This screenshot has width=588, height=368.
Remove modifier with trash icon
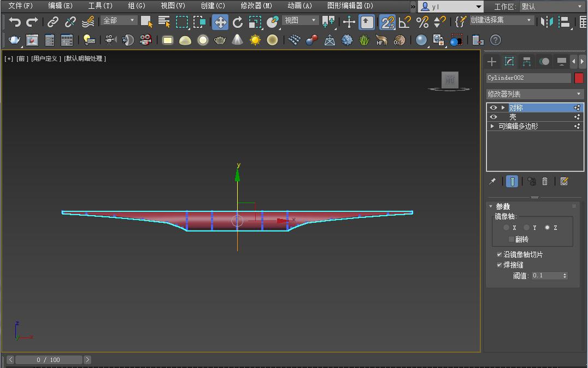click(x=545, y=181)
